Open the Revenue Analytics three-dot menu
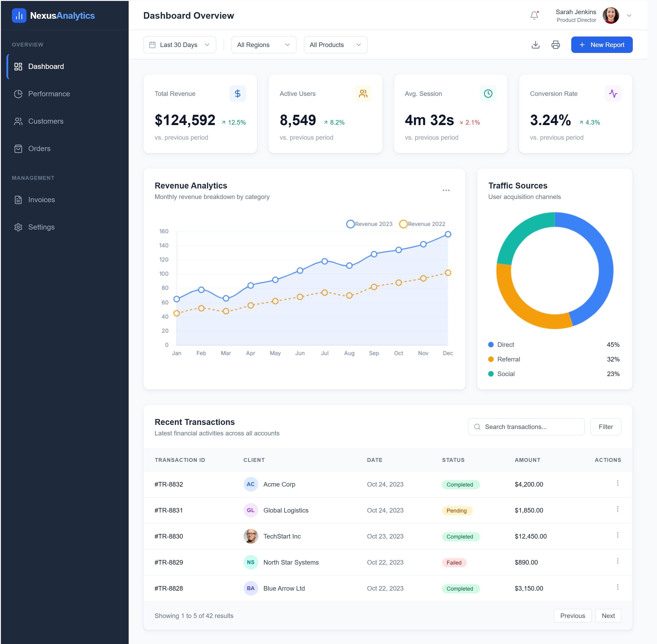Image resolution: width=657 pixels, height=644 pixels. [446, 190]
